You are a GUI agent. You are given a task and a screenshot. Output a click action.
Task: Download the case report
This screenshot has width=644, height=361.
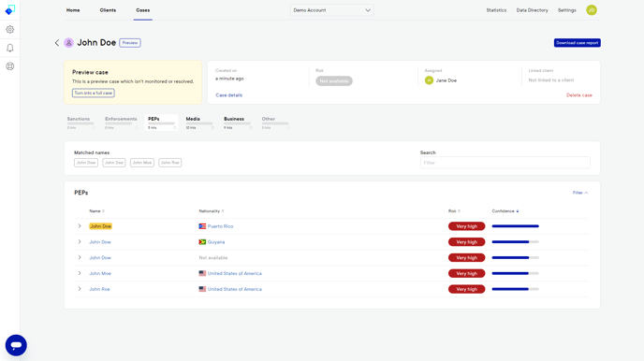pos(577,43)
